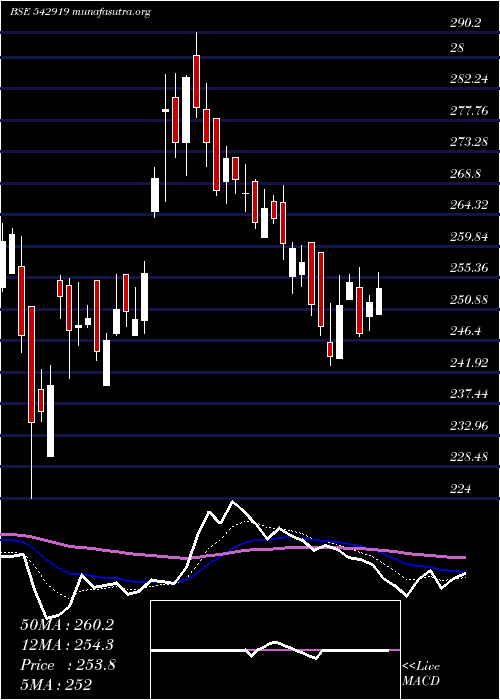Click the tallest red candle near the chart peak

[x=196, y=81]
